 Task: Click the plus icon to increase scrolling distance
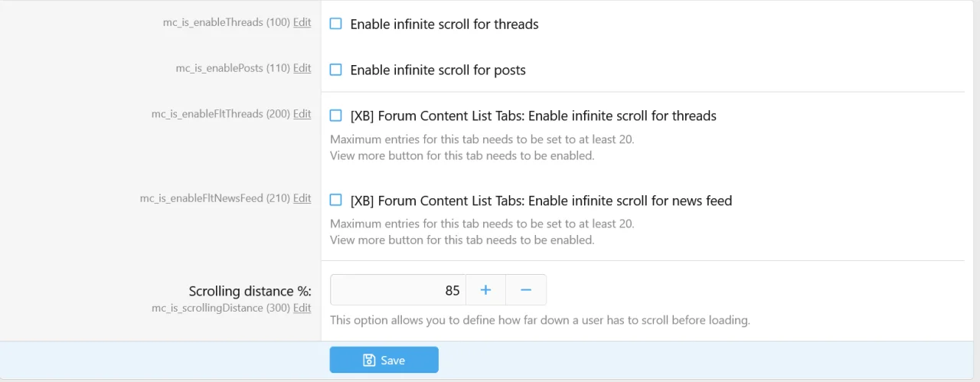click(485, 290)
